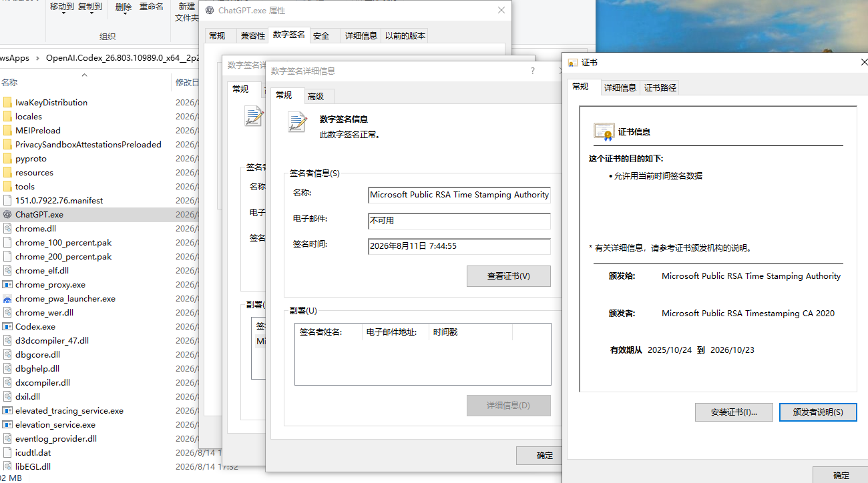The image size is (868, 483).
Task: Click the ChatGPT.exe icon in the file list
Action: 7,214
